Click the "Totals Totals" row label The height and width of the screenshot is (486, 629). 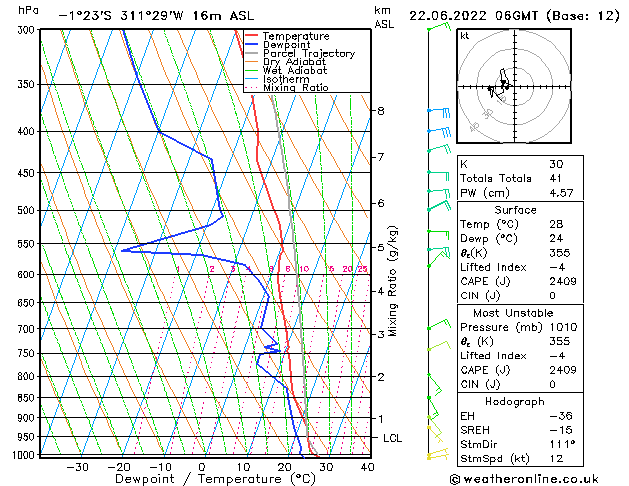496,178
